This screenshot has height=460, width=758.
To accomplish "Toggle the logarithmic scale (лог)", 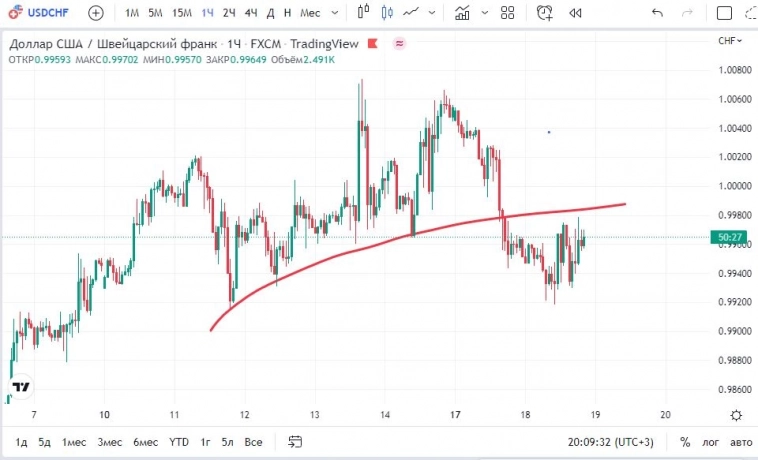I will click(x=711, y=442).
